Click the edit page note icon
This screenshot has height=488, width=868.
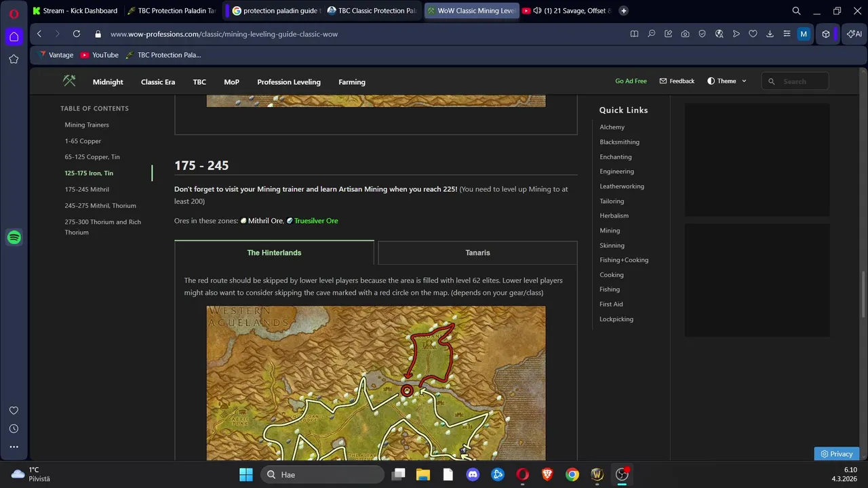point(668,34)
